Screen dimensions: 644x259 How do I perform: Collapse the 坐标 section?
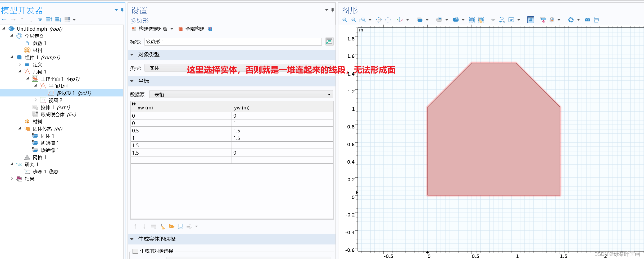[x=132, y=81]
